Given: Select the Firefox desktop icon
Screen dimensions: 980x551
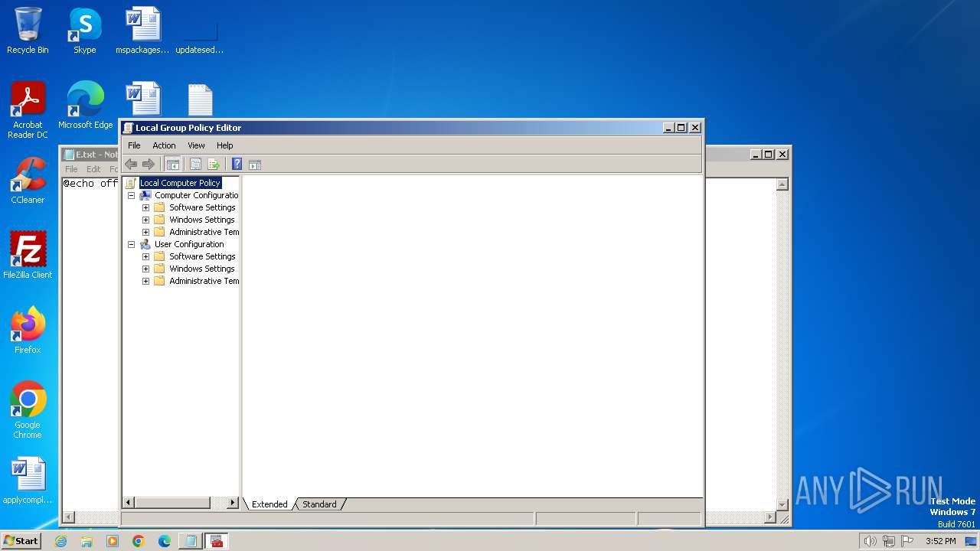Looking at the screenshot, I should click(x=28, y=330).
